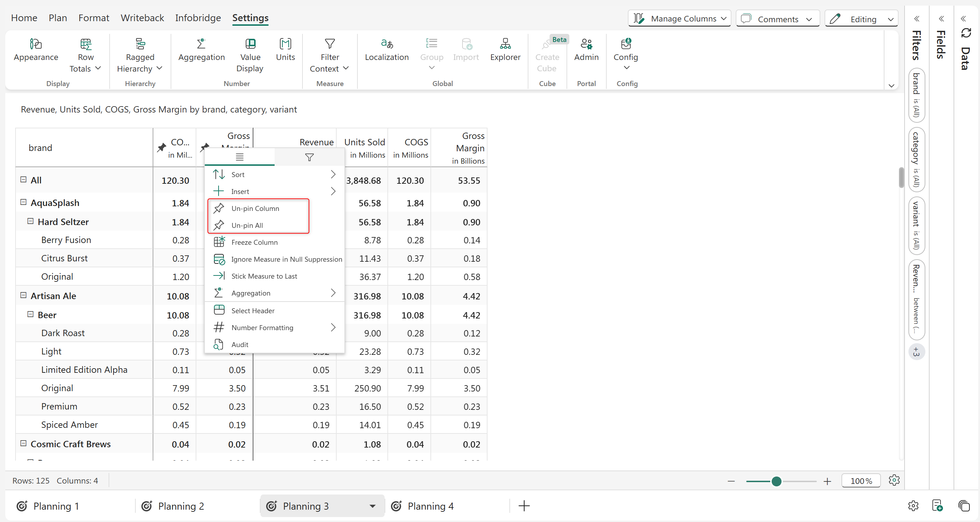Click the refresh Data icon
This screenshot has width=980, height=522.
point(966,33)
